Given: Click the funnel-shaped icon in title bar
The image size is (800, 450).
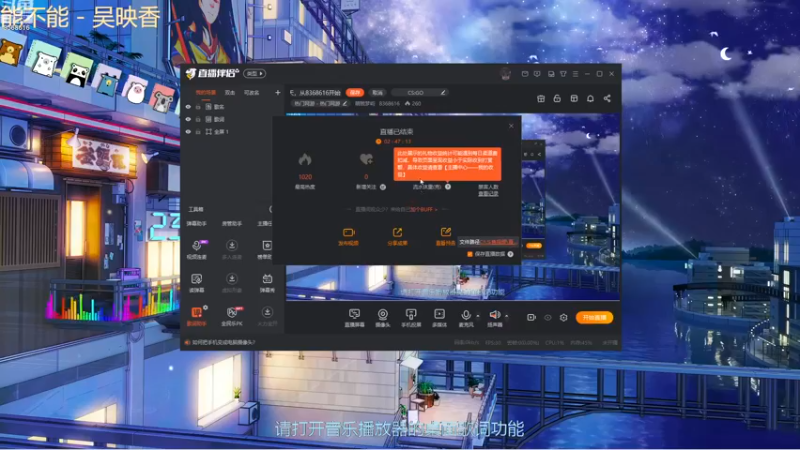Looking at the screenshot, I should coord(563,74).
